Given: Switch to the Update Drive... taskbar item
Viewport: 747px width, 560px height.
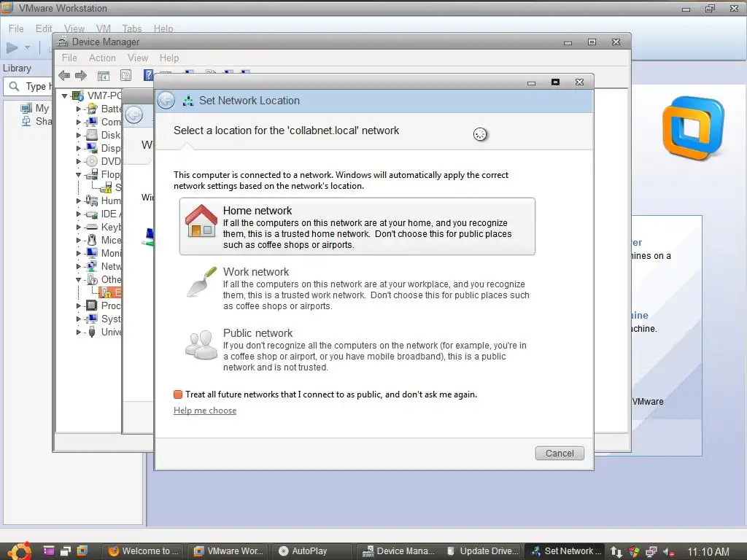Looking at the screenshot, I should [x=483, y=551].
